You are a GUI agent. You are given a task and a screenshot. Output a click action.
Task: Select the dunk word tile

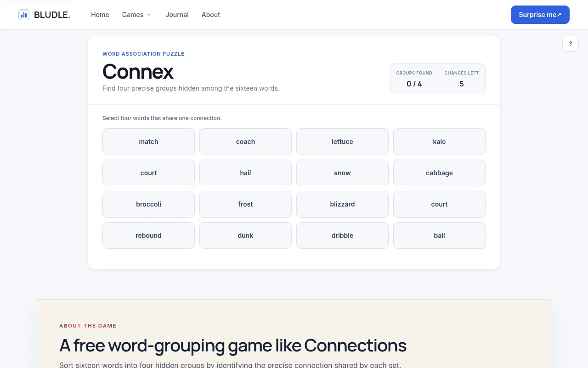click(245, 236)
